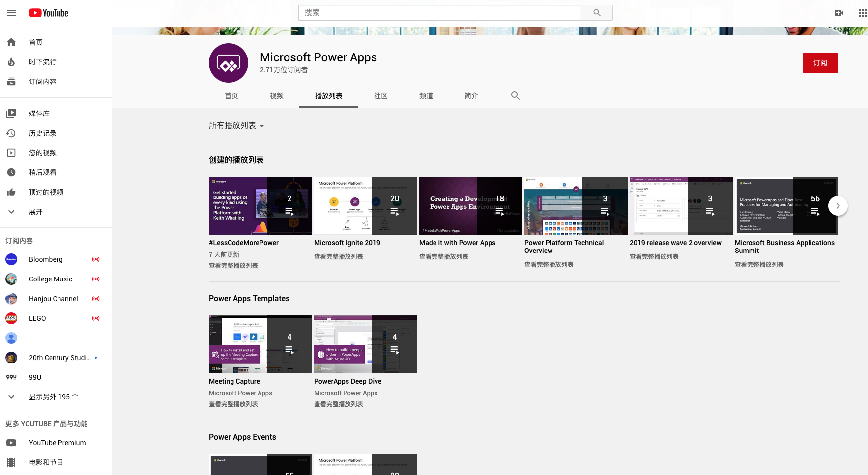Switch to 社区 tab
The height and width of the screenshot is (475, 868).
tap(381, 96)
